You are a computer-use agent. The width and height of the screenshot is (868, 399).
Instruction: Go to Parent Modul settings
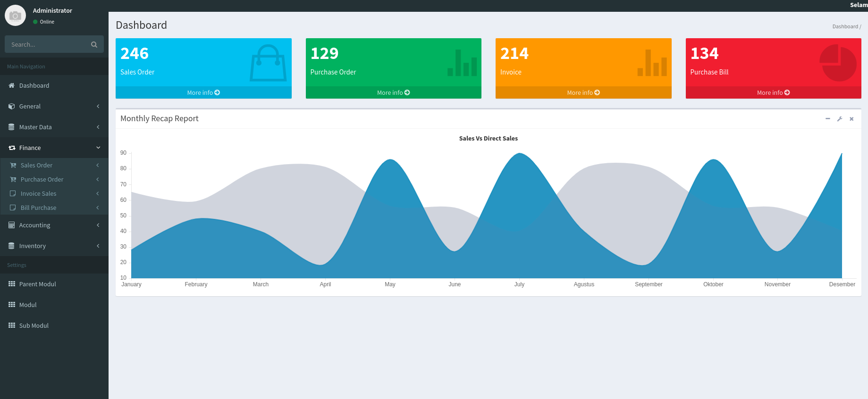37,284
